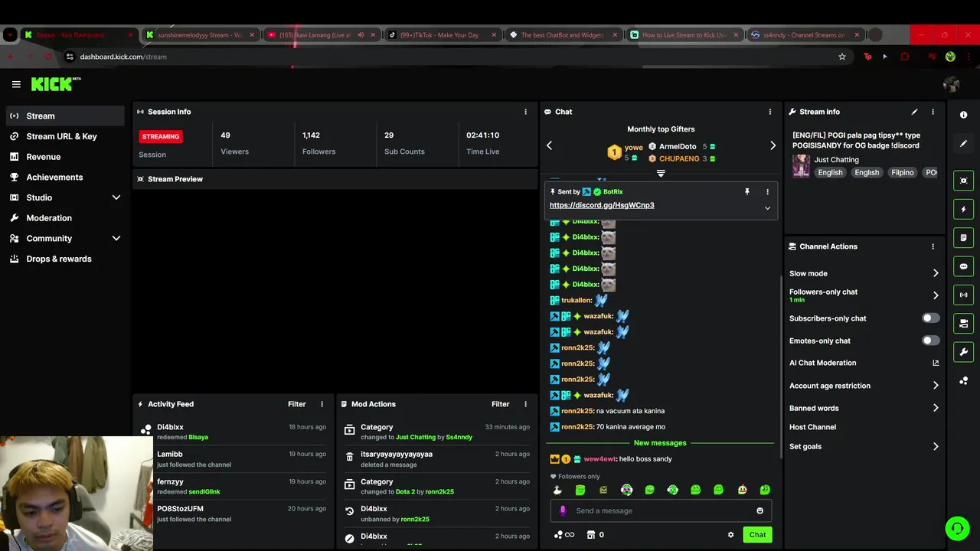Switch to the How to Live Stream to Kick tab
The height and width of the screenshot is (551, 980).
click(x=684, y=34)
